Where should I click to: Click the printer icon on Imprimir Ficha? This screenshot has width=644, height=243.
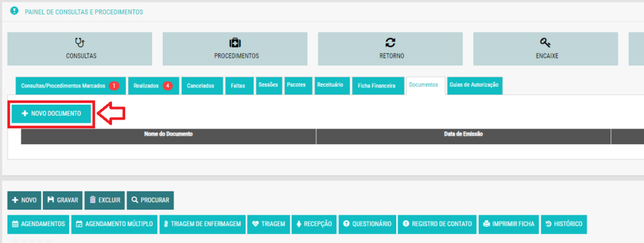487,224
